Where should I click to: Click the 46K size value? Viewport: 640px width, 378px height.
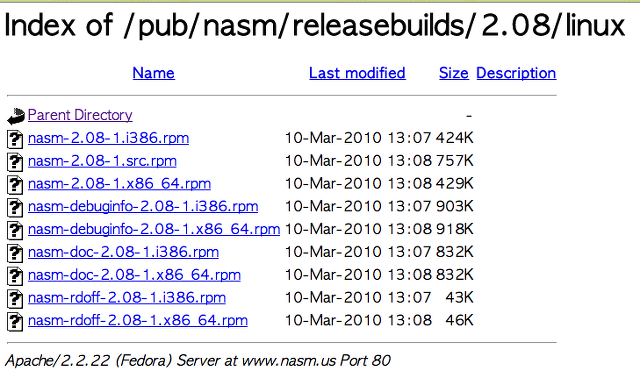(460, 321)
